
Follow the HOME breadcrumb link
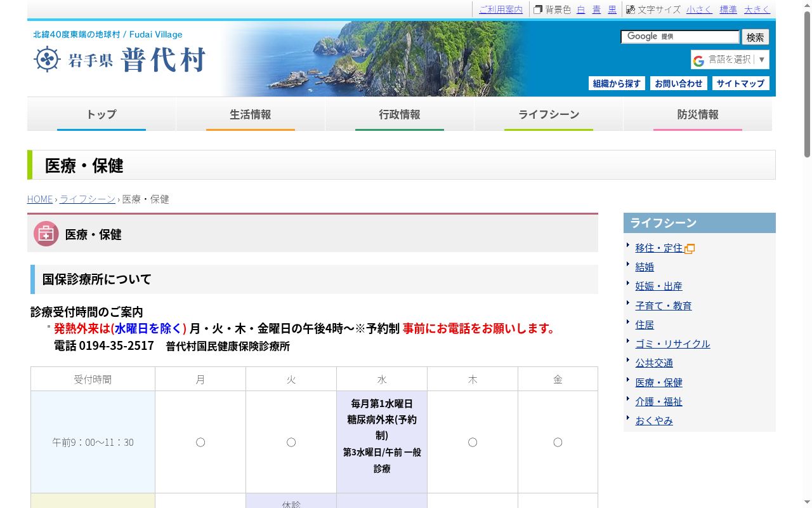40,199
